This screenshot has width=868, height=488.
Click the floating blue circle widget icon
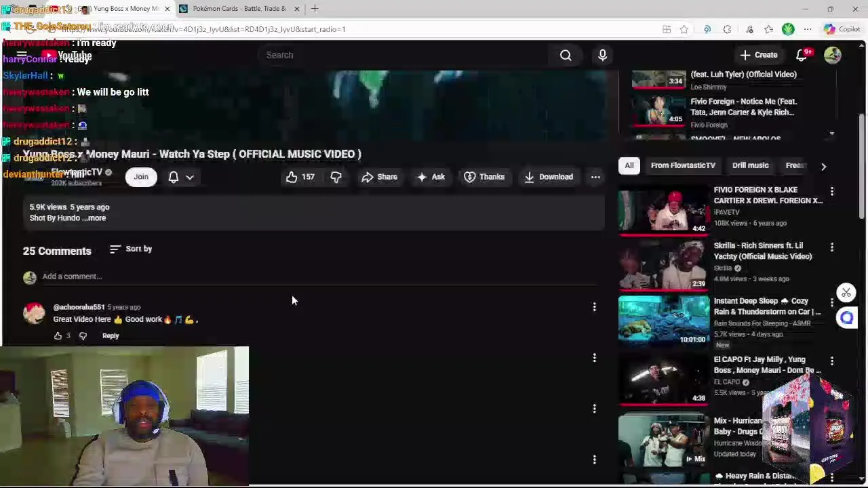[x=846, y=318]
